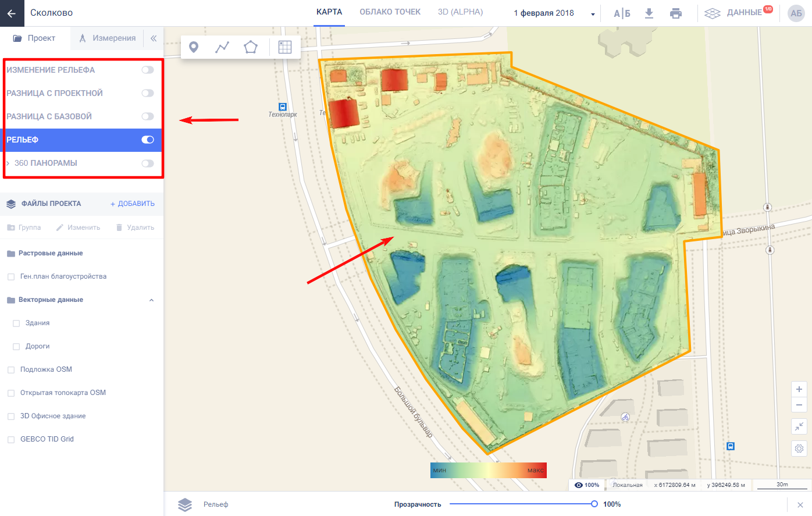Viewport: 812px width, 516px height.
Task: Select the point marker tool
Action: pos(194,47)
